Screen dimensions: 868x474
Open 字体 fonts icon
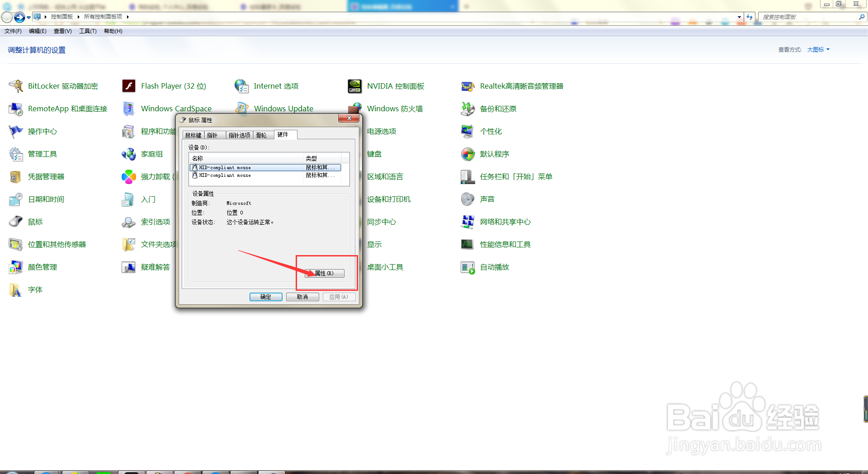point(16,289)
